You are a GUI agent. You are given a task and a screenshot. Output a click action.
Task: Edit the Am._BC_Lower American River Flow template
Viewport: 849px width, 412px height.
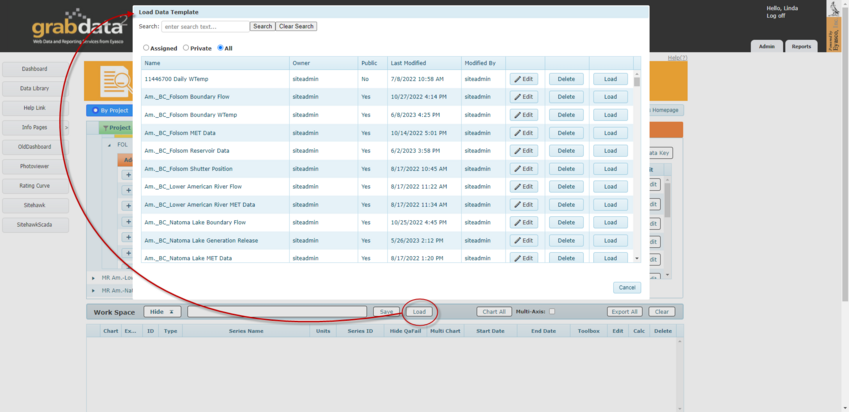(524, 187)
